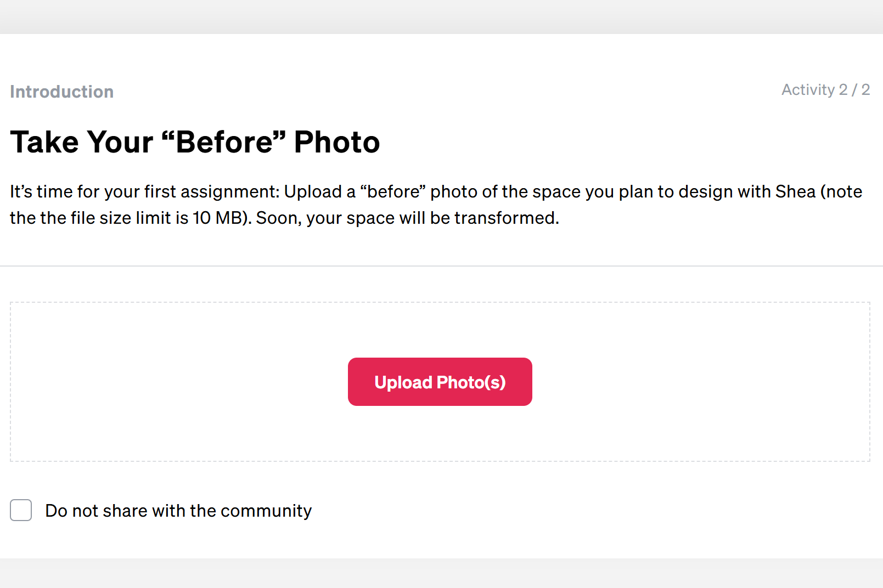Image resolution: width=883 pixels, height=588 pixels.
Task: Click the word "Photo" in the heading
Action: [337, 142]
